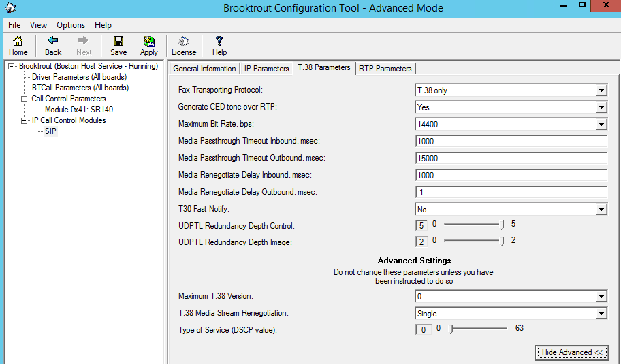Close the Brooktrout Configuration Tool window
Screen dimensions: 621x364
tap(606, 6)
